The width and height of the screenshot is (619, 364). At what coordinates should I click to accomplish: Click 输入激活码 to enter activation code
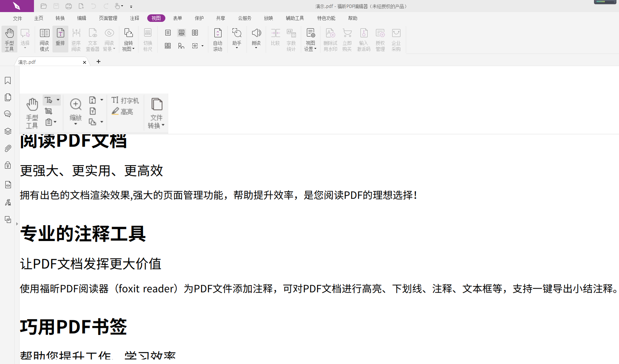pyautogui.click(x=363, y=39)
